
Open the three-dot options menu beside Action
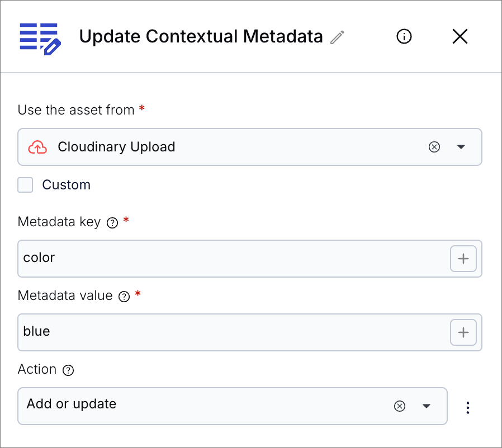tap(468, 408)
